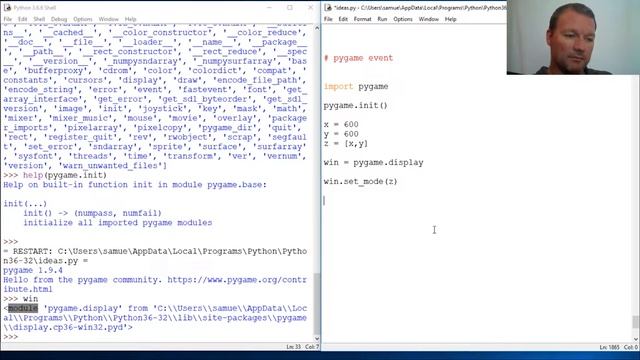The image size is (640, 360).
Task: Click the webcam video overlay
Action: pos(573,37)
